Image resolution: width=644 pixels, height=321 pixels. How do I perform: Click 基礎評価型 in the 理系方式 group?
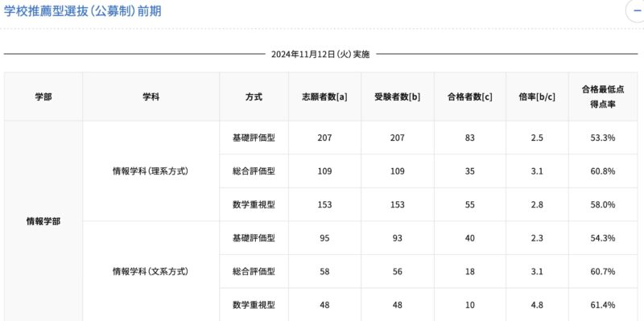click(254, 138)
